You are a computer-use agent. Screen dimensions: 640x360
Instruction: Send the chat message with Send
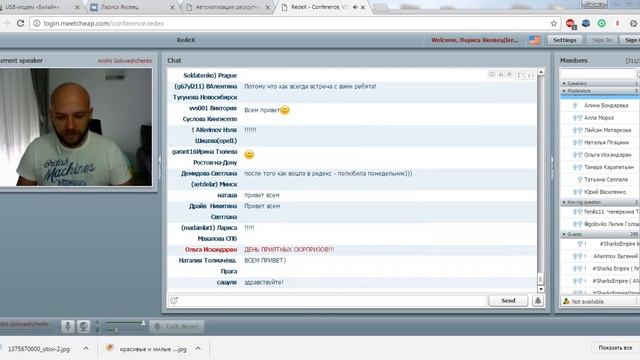508,300
